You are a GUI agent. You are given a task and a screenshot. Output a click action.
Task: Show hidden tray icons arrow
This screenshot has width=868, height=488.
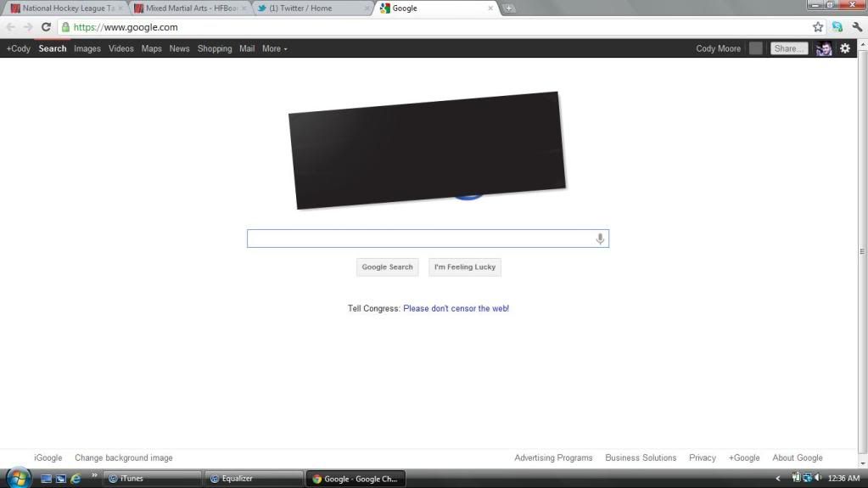[778, 479]
